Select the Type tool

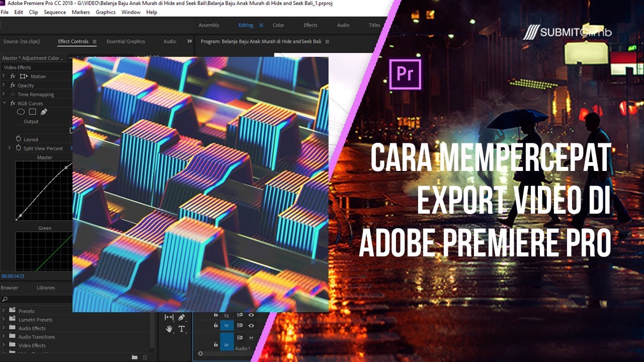182,329
